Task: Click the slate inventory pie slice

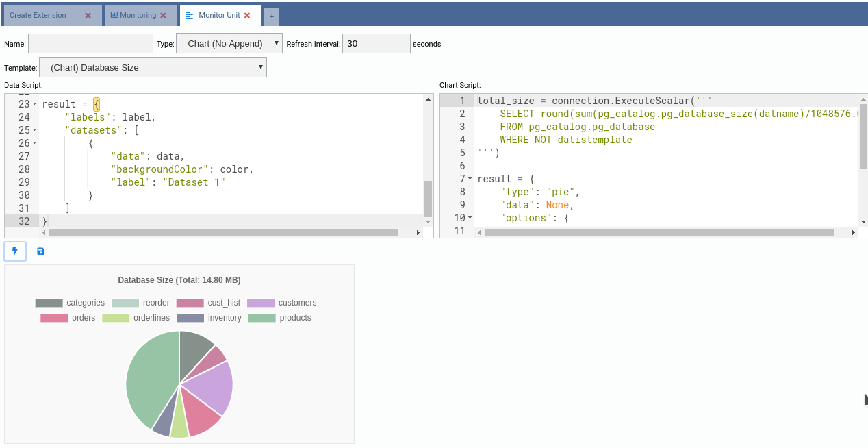Action: pos(165,418)
